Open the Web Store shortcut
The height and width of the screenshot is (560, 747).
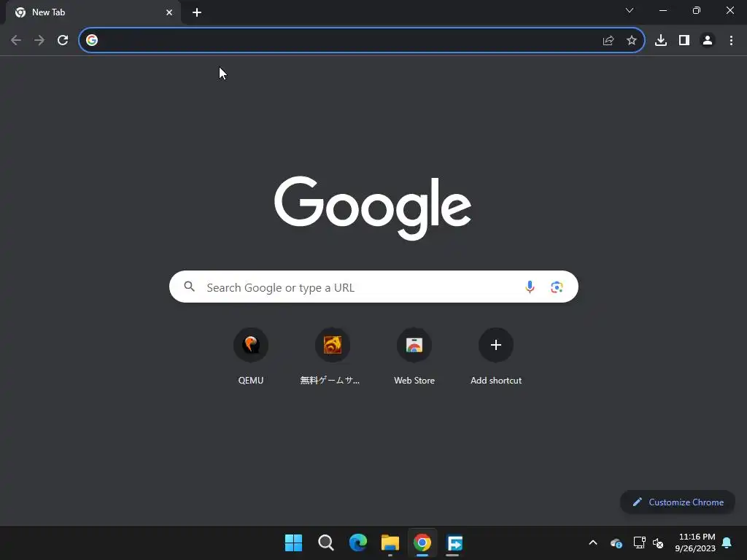[x=414, y=356]
